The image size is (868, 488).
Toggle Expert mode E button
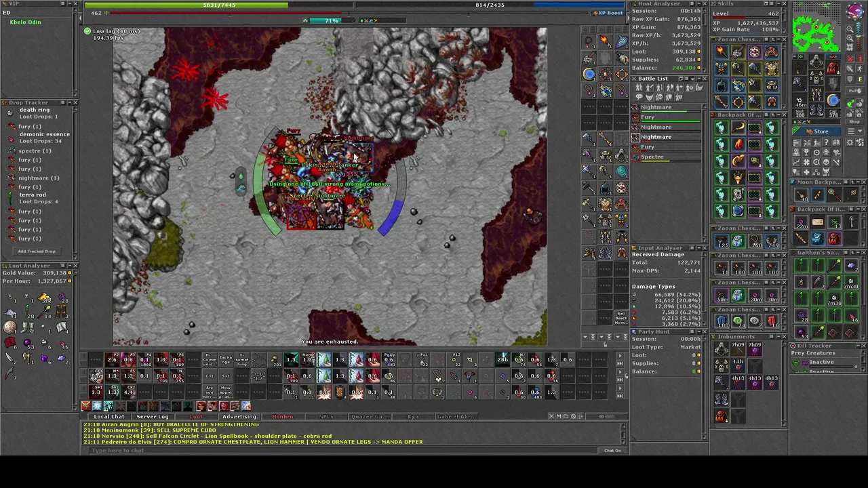point(860,79)
